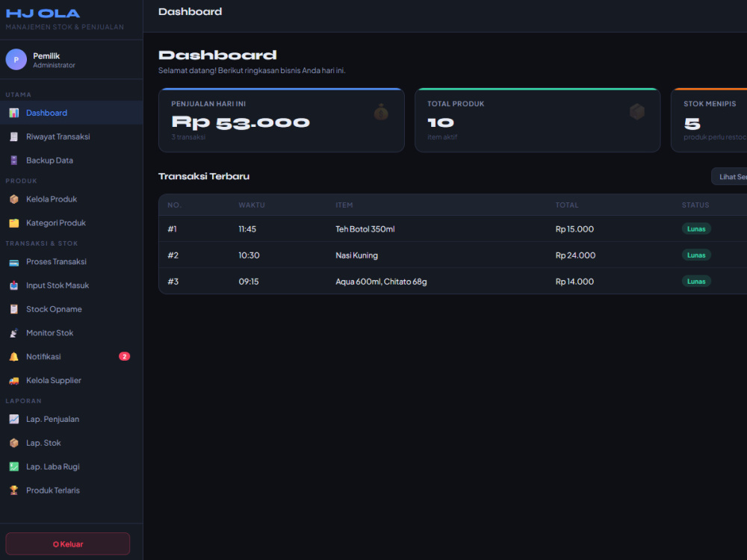Image resolution: width=747 pixels, height=560 pixels.
Task: Select Monitor Stok
Action: coord(72,333)
